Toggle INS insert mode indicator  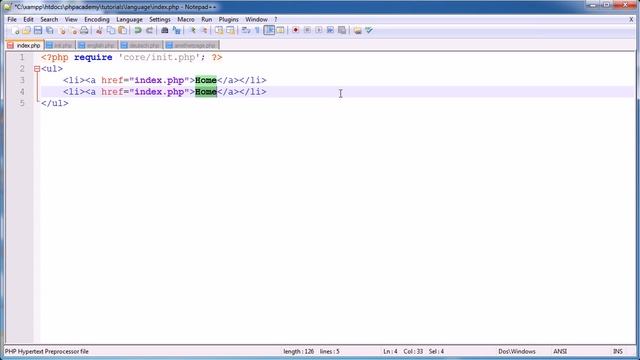[x=618, y=351]
